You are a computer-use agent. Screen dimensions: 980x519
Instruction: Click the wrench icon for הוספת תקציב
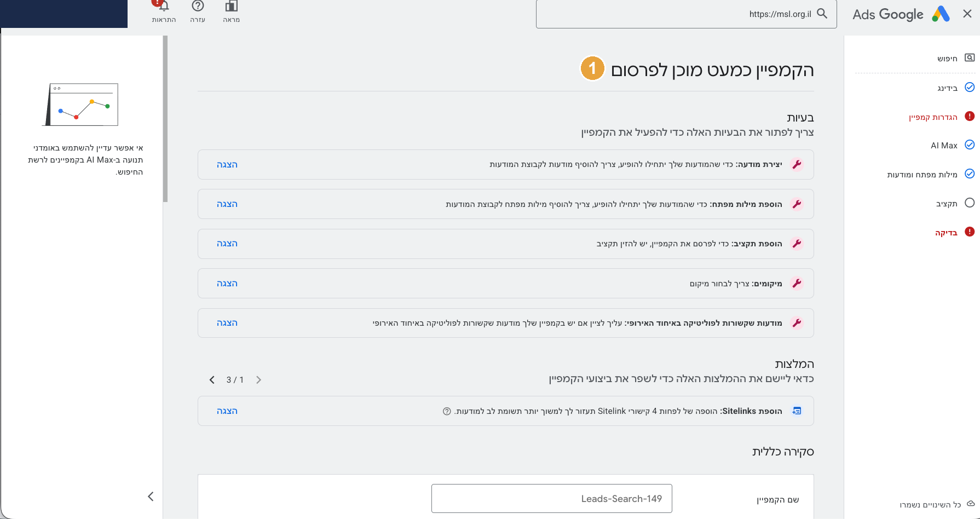797,244
